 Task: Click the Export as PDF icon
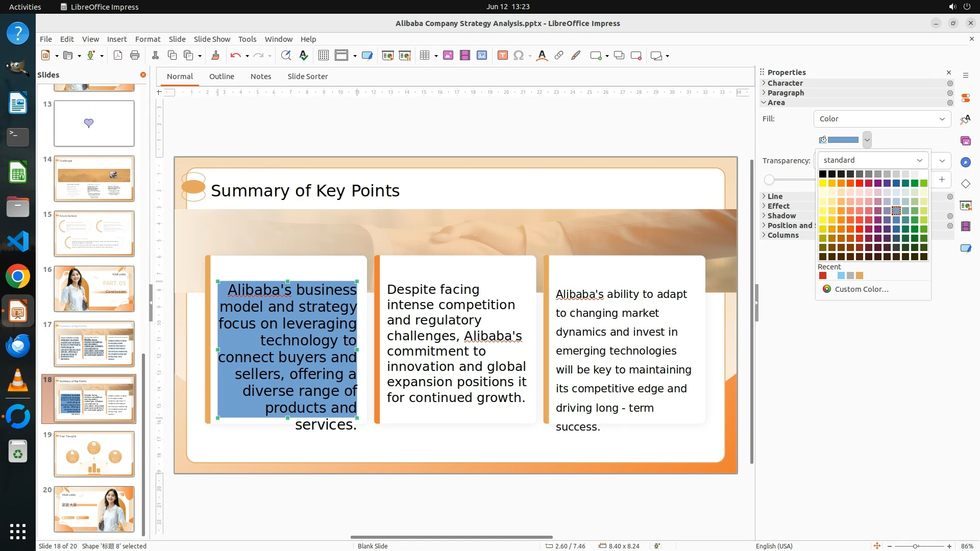coord(118,56)
